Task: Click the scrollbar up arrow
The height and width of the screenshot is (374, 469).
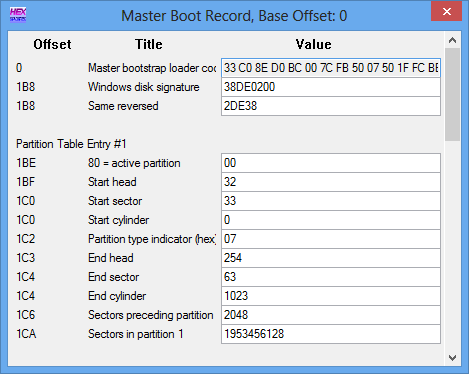Action: coord(452,40)
